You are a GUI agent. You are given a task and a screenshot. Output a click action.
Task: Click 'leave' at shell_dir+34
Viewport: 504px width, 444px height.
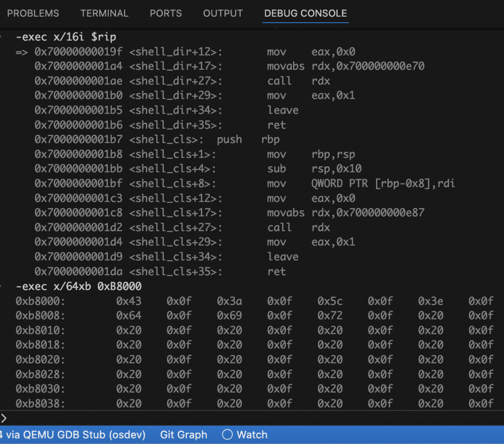(x=283, y=110)
